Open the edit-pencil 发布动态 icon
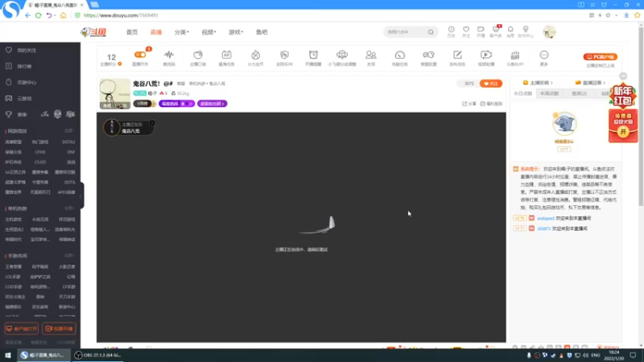Image resolution: width=644 pixels, height=362 pixels. [x=457, y=55]
